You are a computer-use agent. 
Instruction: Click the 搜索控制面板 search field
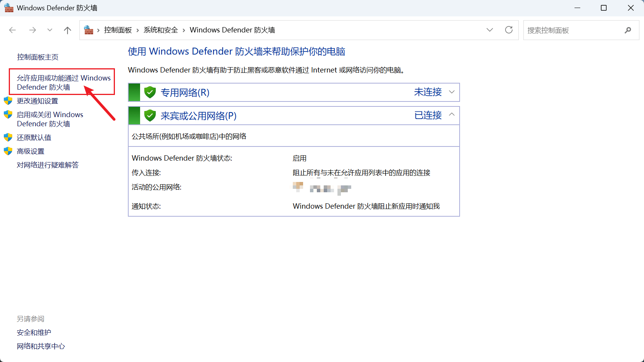tap(573, 30)
